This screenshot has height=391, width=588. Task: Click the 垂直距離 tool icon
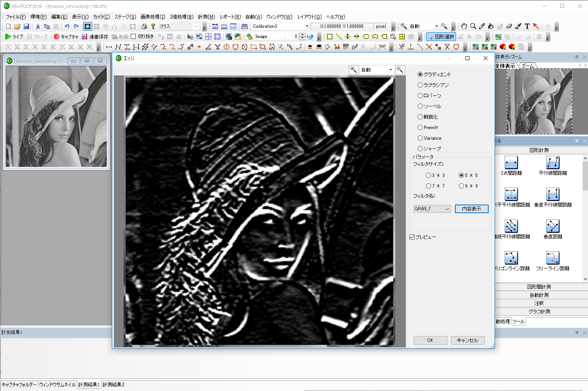point(553,226)
